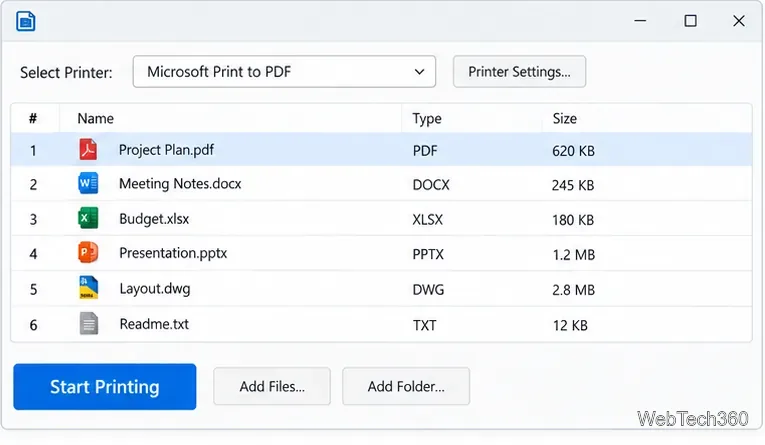Select Layout.dwg file name
This screenshot has width=765, height=445.
click(x=155, y=289)
